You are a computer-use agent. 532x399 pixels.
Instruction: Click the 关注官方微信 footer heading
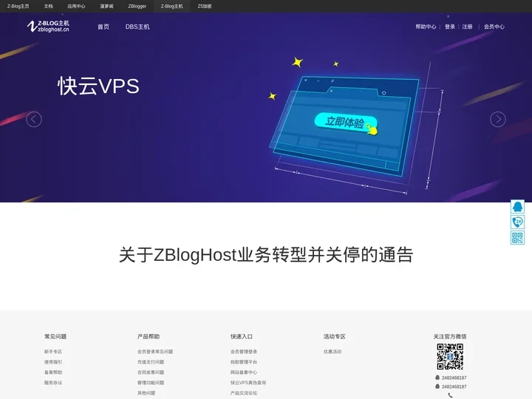pos(450,337)
